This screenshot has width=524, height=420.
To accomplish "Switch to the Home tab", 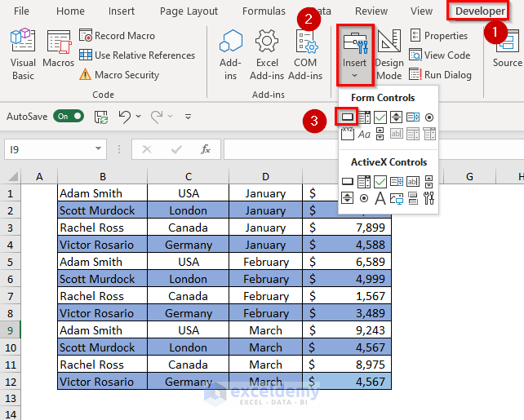I will click(70, 11).
